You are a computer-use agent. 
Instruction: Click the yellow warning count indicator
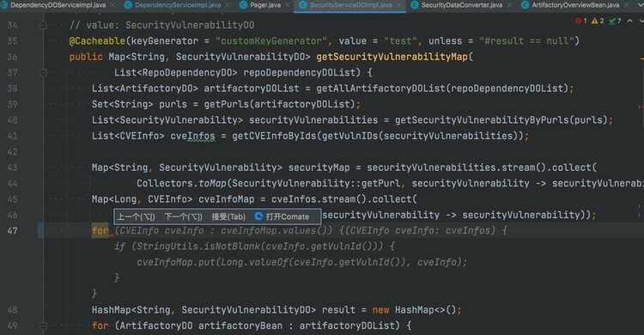click(x=598, y=21)
